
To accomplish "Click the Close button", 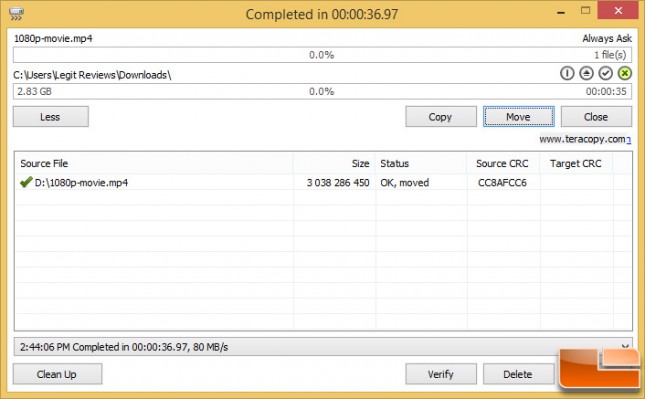I will [x=596, y=117].
